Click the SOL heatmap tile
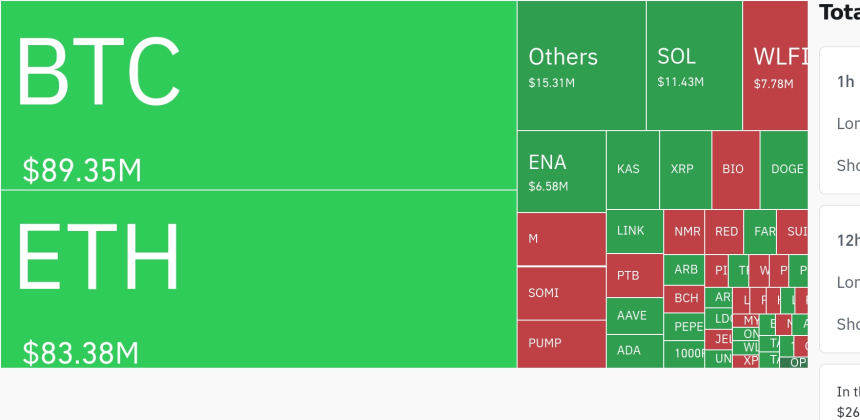 (x=693, y=66)
